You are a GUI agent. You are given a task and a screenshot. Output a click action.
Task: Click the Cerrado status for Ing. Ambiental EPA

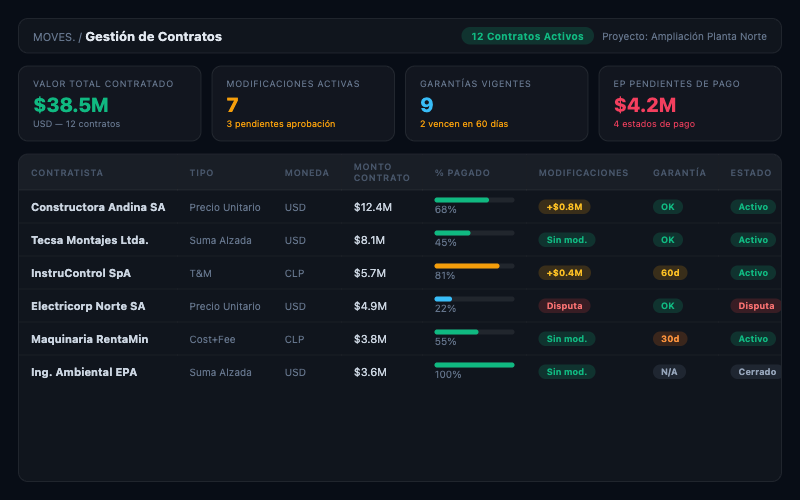click(x=756, y=372)
